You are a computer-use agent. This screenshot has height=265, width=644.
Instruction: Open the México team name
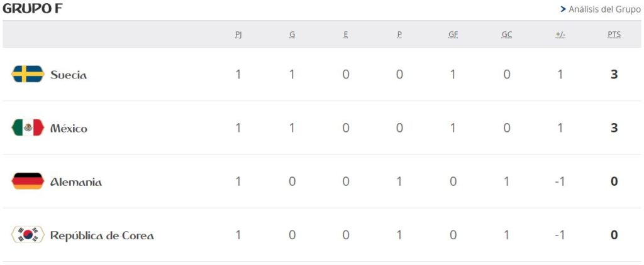tap(69, 128)
